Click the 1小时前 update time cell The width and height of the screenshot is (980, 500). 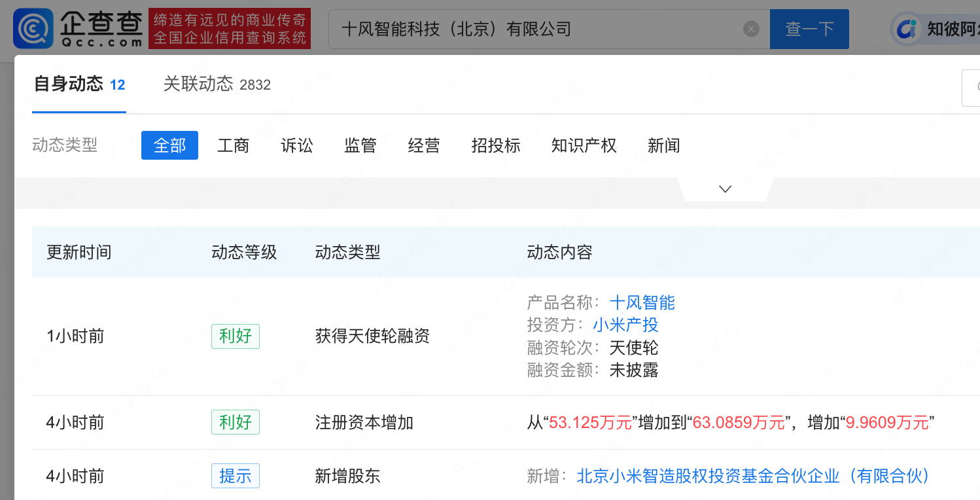(75, 336)
